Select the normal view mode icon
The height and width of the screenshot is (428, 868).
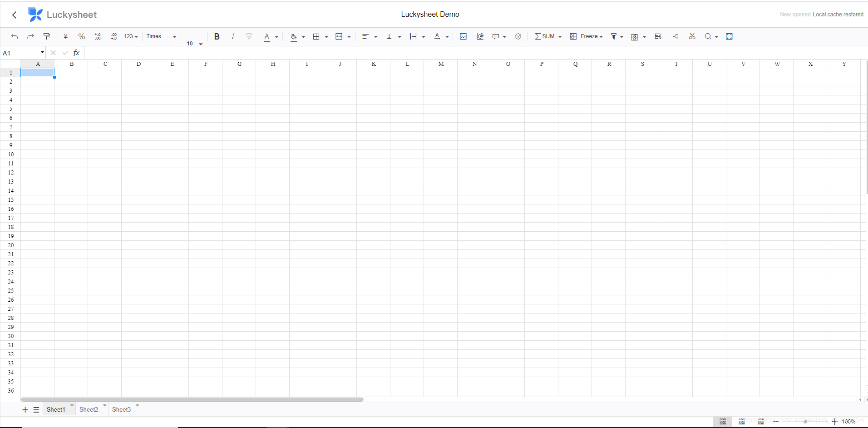pyautogui.click(x=723, y=422)
